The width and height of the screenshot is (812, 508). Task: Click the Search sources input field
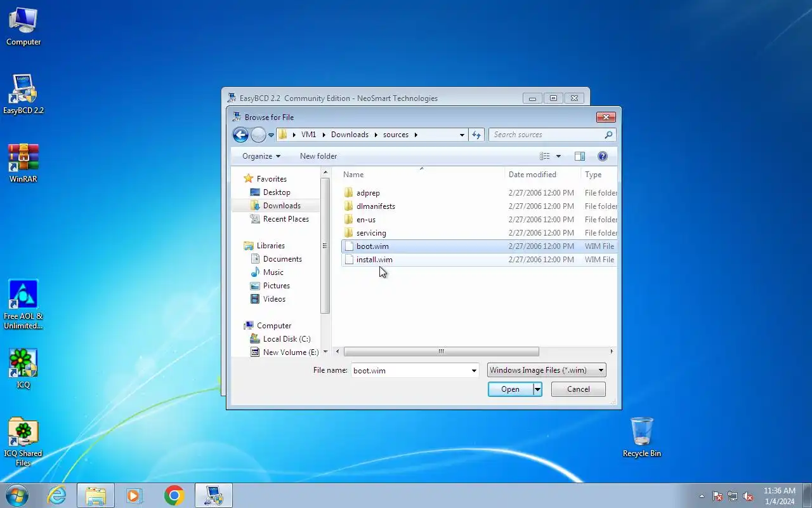point(546,135)
